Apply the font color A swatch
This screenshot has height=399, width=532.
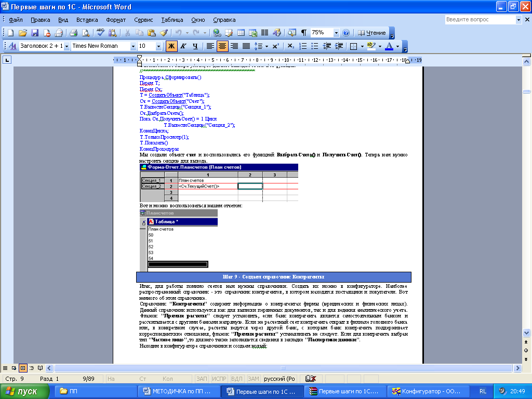(x=389, y=46)
